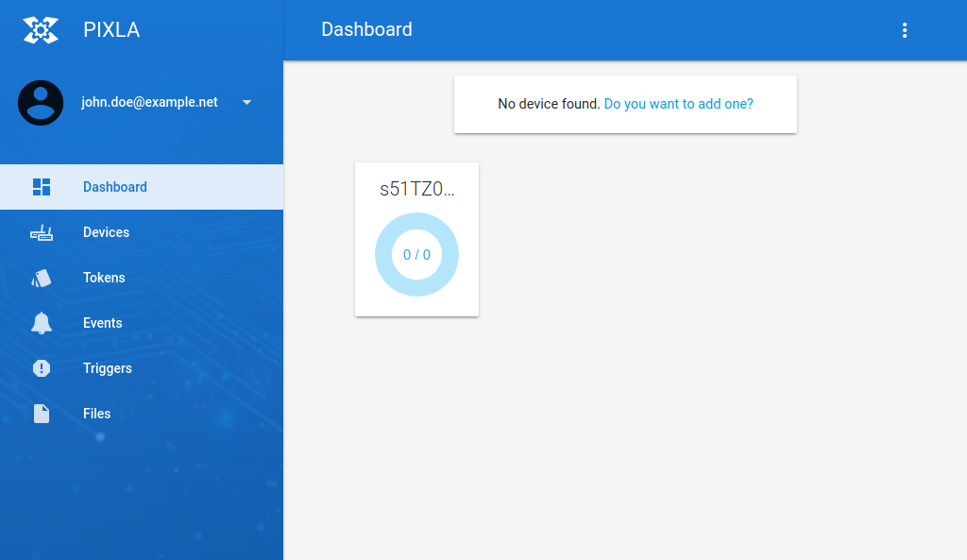Open the s51TZ0 device card

click(x=416, y=239)
